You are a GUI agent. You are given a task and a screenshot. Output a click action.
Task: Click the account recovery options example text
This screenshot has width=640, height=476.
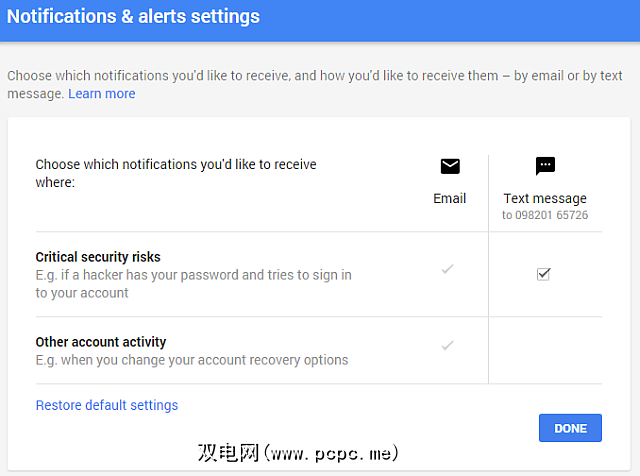(192, 360)
